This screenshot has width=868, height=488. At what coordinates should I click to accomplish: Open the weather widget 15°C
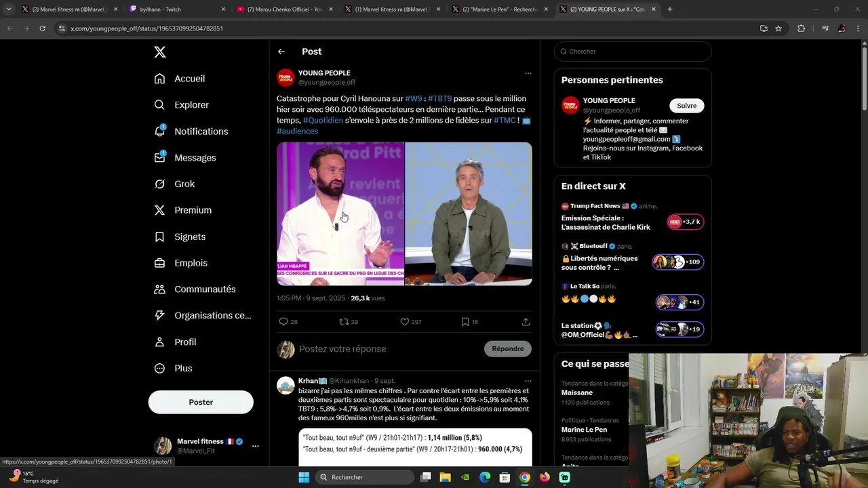pos(34,477)
